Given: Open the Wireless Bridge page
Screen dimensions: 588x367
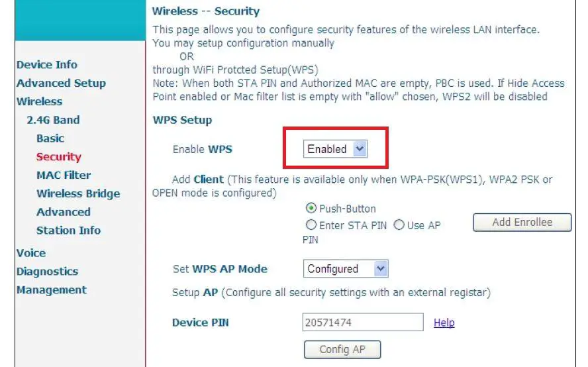Looking at the screenshot, I should (x=78, y=194).
